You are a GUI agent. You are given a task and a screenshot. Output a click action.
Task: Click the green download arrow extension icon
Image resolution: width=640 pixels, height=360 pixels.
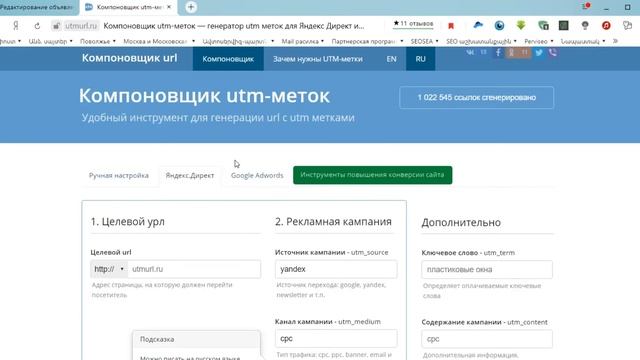coord(521,25)
